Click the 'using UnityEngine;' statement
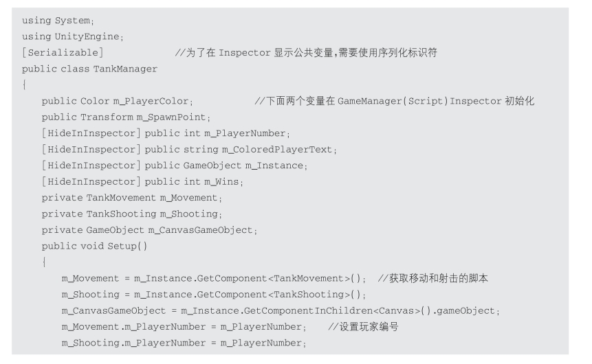The image size is (592, 364). pyautogui.click(x=72, y=36)
